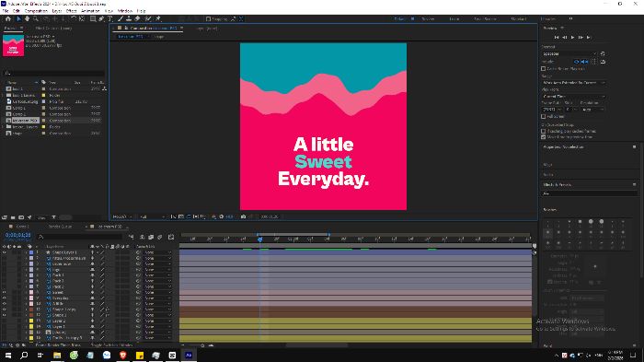Open the preview Range dropdown
Viewport: 644px width, 362px height.
[574, 83]
